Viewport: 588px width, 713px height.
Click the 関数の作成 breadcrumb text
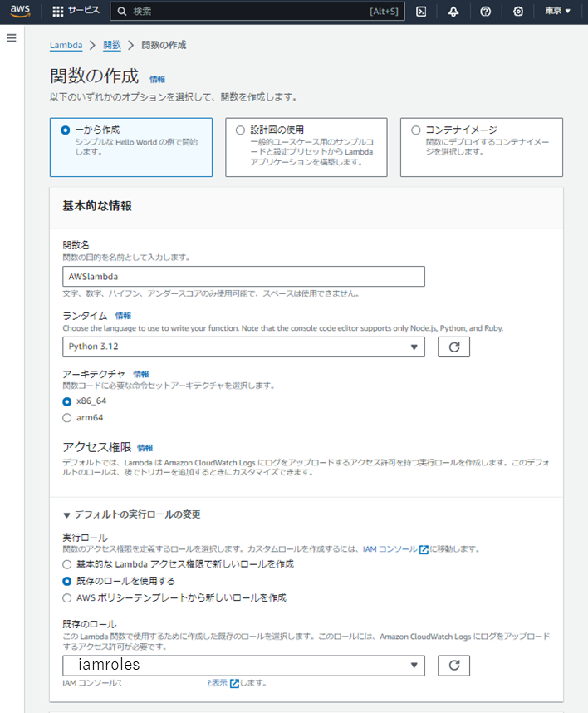click(x=164, y=45)
